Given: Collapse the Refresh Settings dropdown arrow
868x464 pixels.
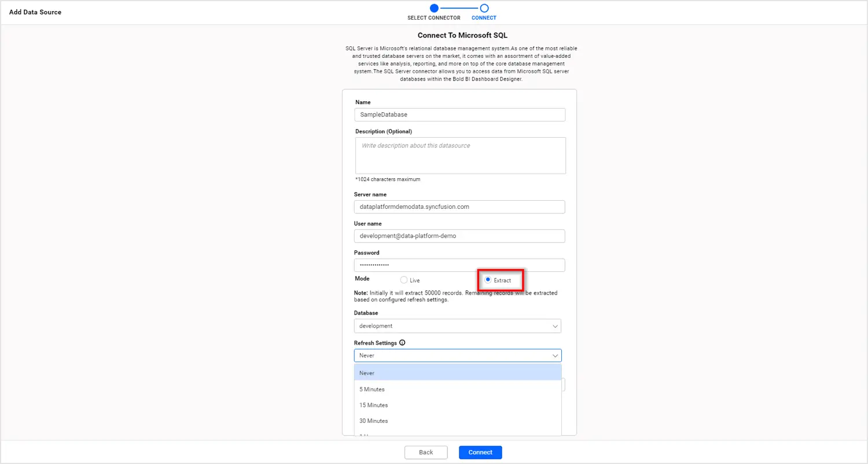Looking at the screenshot, I should [x=555, y=356].
